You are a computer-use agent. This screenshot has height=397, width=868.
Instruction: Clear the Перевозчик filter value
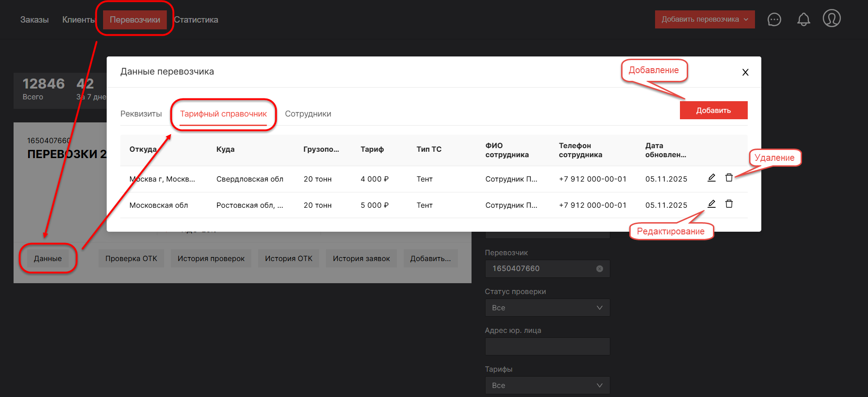599,269
